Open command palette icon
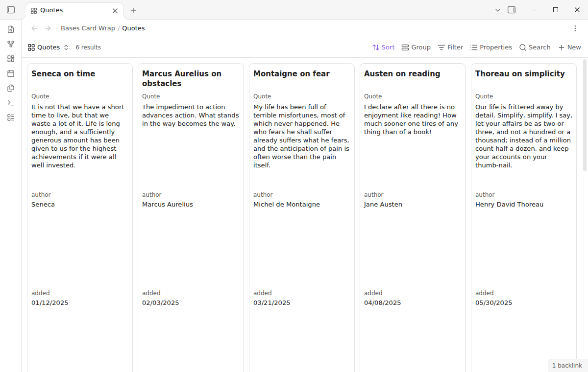This screenshot has height=372, width=588. 11,103
